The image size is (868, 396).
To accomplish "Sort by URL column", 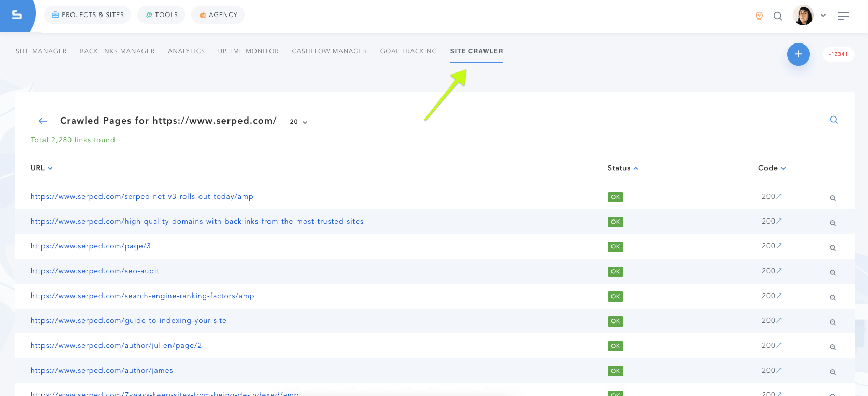I will coord(41,168).
